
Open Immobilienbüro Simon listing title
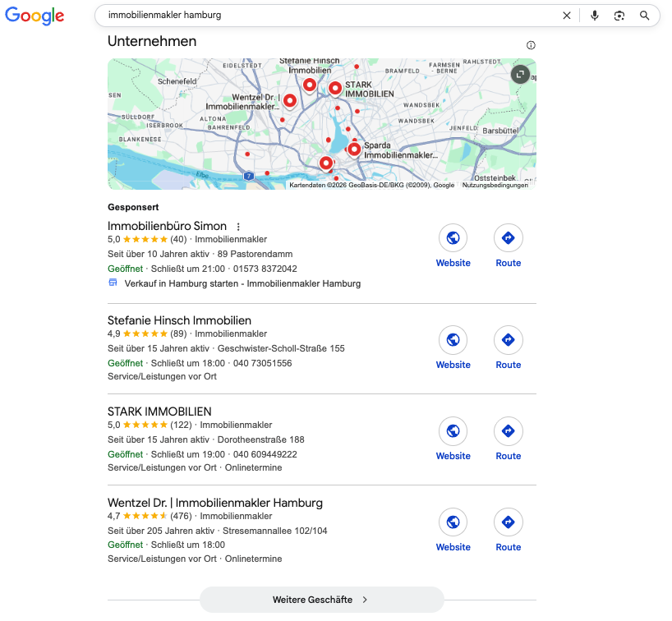coord(167,226)
